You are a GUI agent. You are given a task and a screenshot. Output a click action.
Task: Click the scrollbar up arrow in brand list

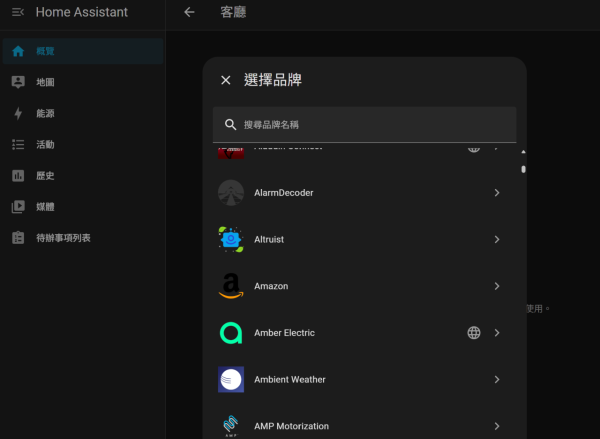click(523, 152)
